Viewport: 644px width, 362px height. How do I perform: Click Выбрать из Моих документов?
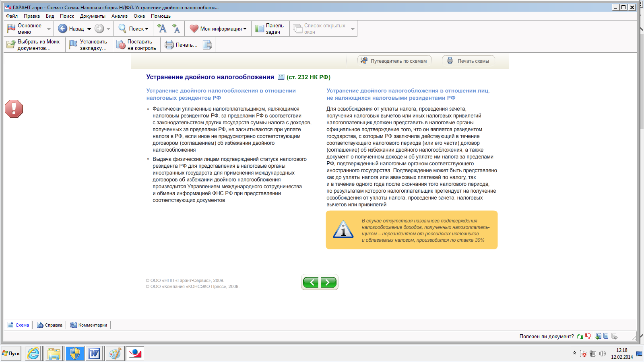coord(33,45)
